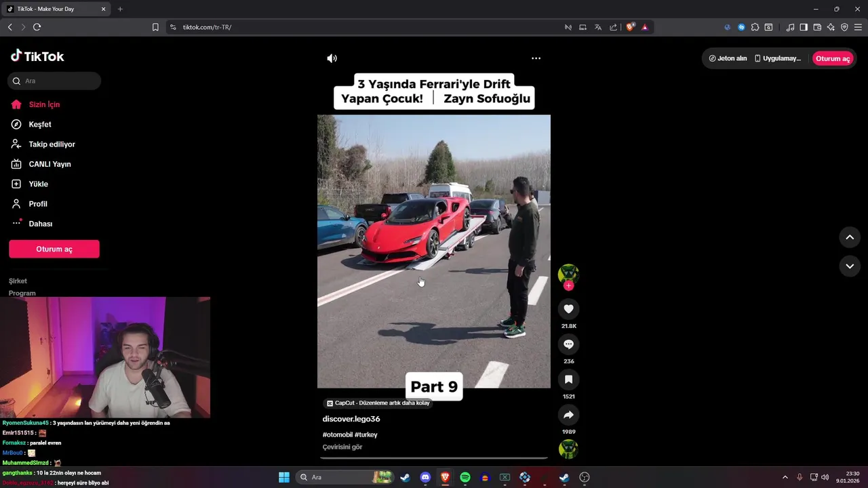Screen dimensions: 868x488
Task: Like the video with the heart icon
Action: pyautogui.click(x=568, y=309)
